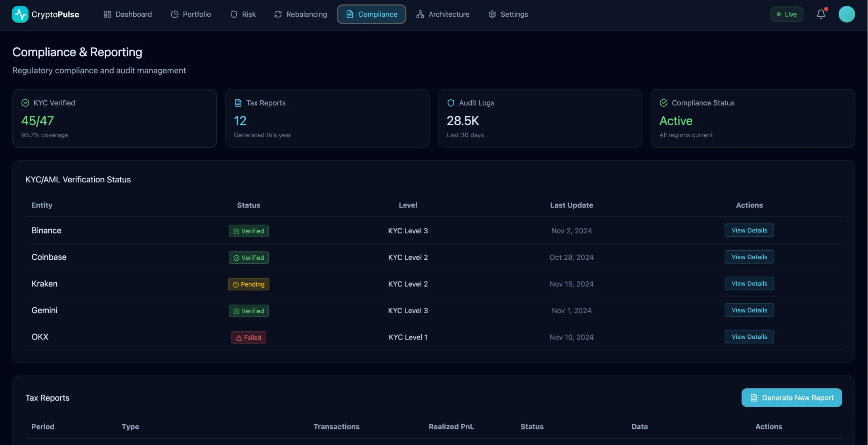This screenshot has width=868, height=445.
Task: Open Settings using the gear icon
Action: pos(492,14)
